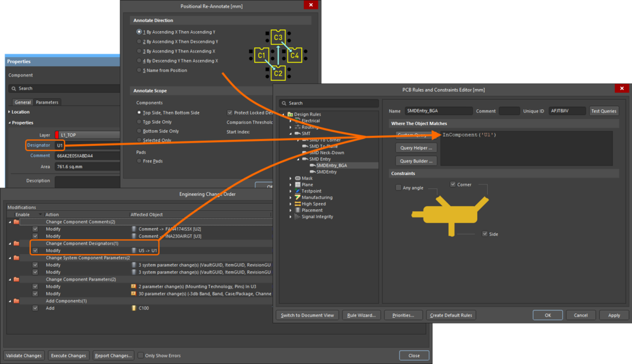Select the Testpoint icon in rules tree

pyautogui.click(x=298, y=191)
